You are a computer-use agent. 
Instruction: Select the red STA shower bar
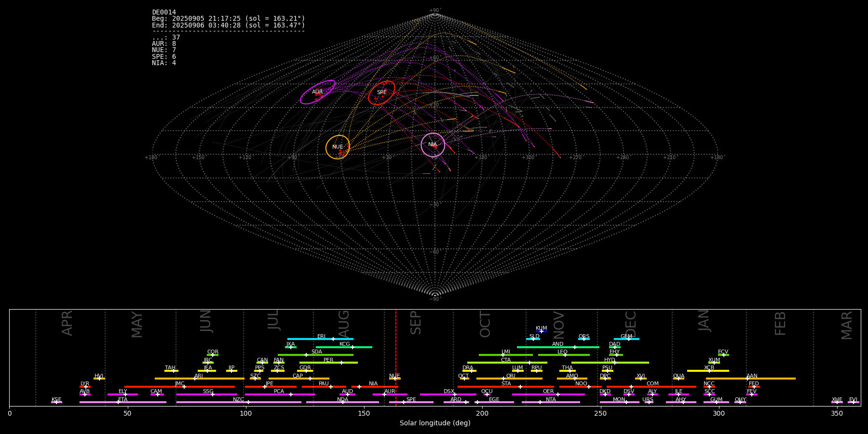506,387
